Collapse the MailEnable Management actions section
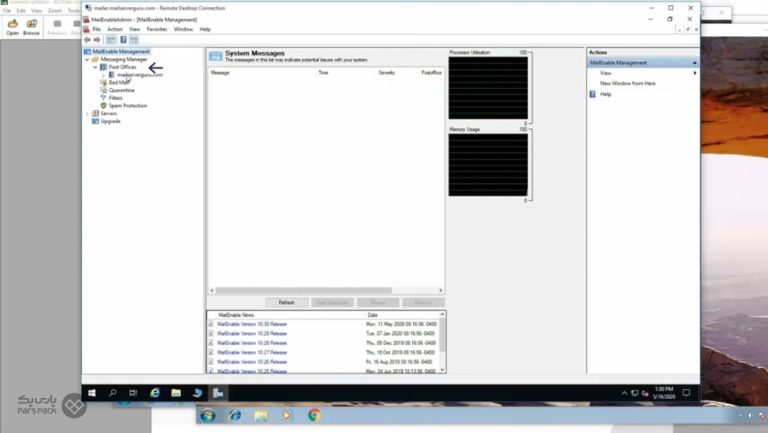Image resolution: width=768 pixels, height=433 pixels. pos(694,62)
